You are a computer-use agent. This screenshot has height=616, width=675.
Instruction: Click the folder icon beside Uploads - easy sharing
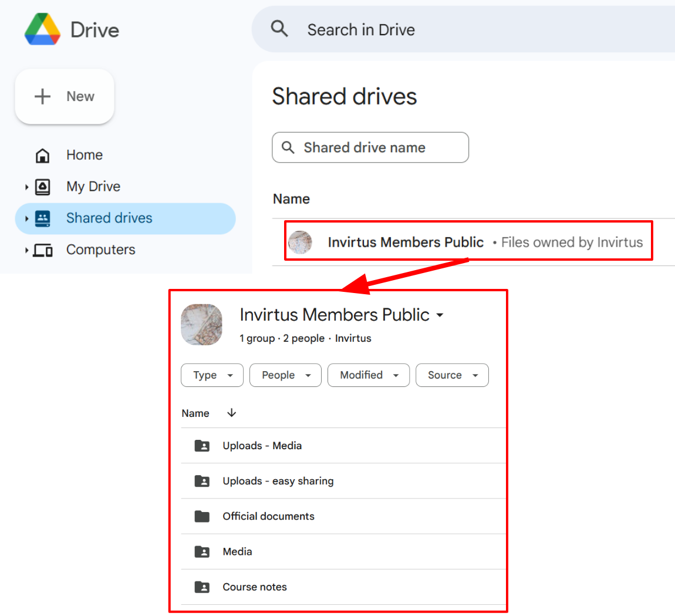coord(202,481)
